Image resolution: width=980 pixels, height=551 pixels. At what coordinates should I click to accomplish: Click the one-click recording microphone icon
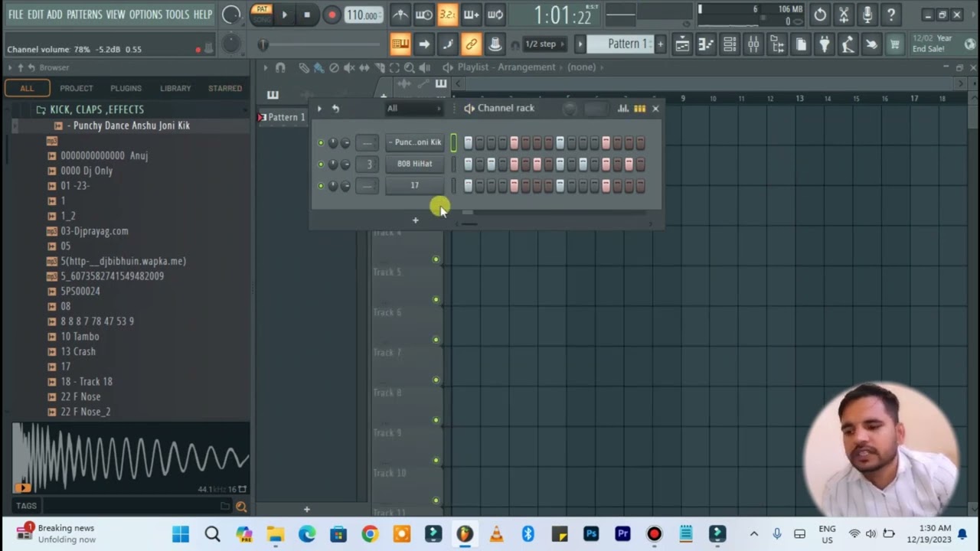click(x=867, y=15)
